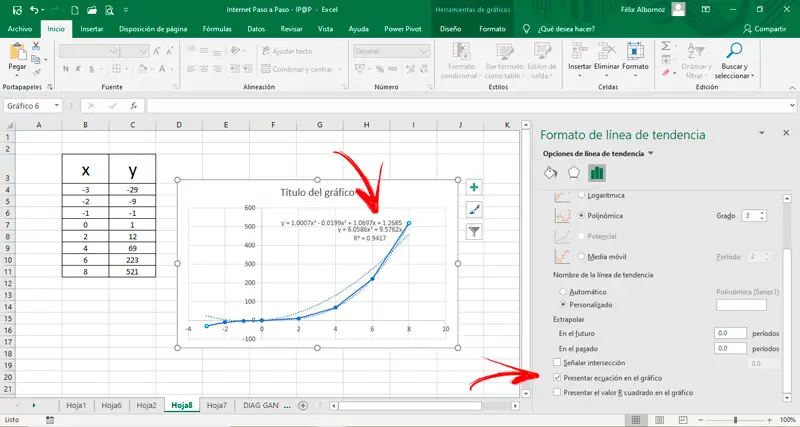Click the Pegar paste icon
Screen dimensions: 800x427
(x=17, y=53)
